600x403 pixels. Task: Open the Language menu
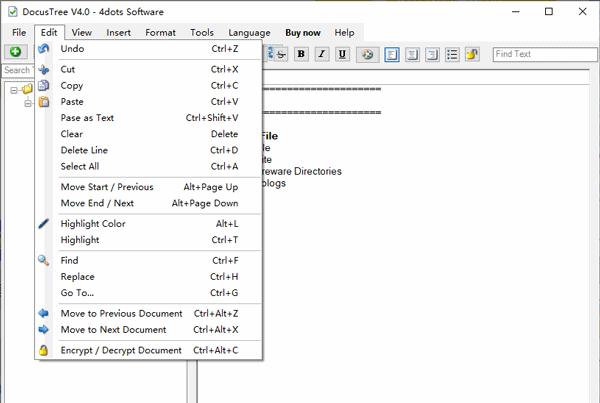(x=248, y=33)
